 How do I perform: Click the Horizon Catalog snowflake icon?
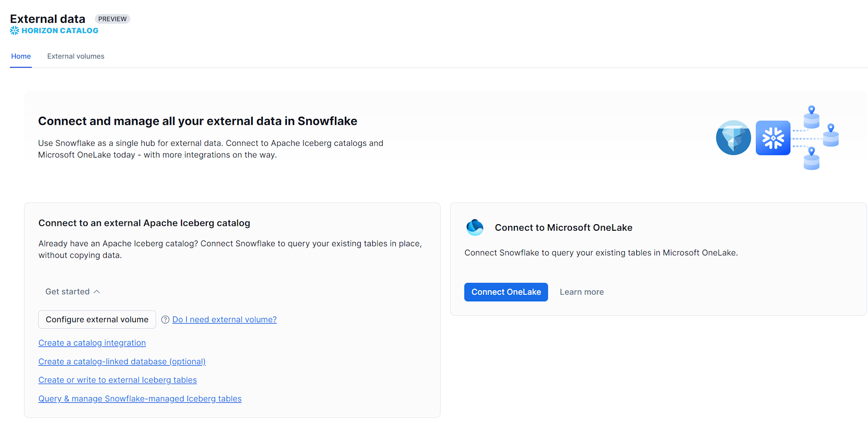(15, 30)
